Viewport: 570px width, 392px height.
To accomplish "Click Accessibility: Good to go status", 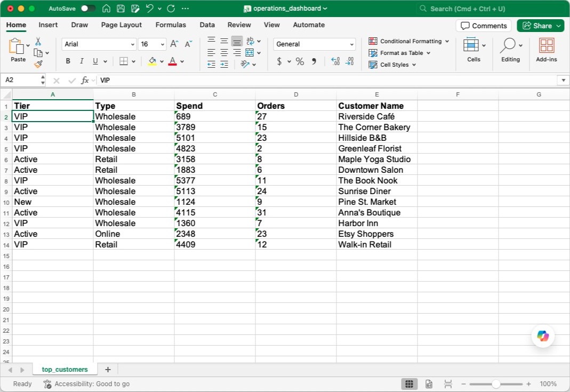I will tap(86, 383).
